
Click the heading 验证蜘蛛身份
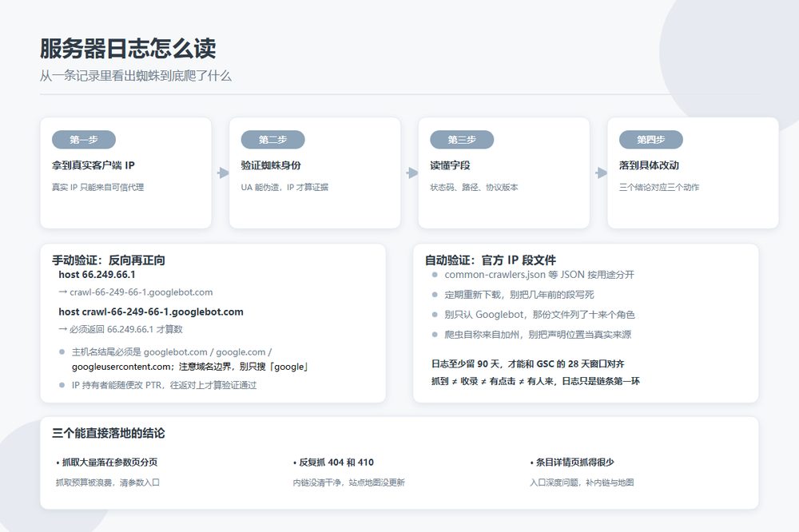coord(271,165)
